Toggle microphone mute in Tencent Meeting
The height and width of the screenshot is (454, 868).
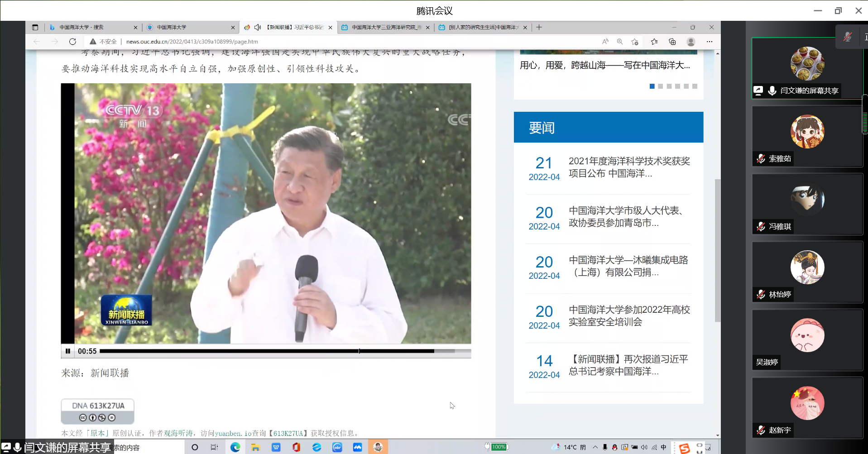point(847,37)
